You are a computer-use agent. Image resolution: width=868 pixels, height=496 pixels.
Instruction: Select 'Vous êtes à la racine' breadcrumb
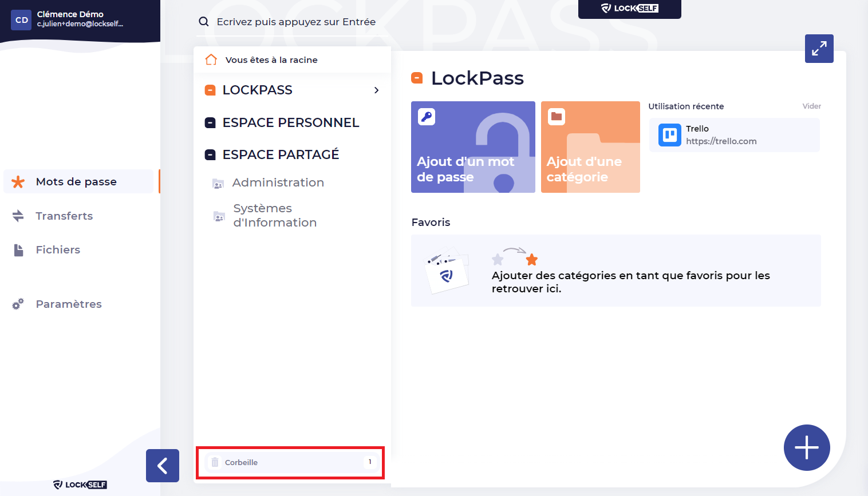pos(271,60)
